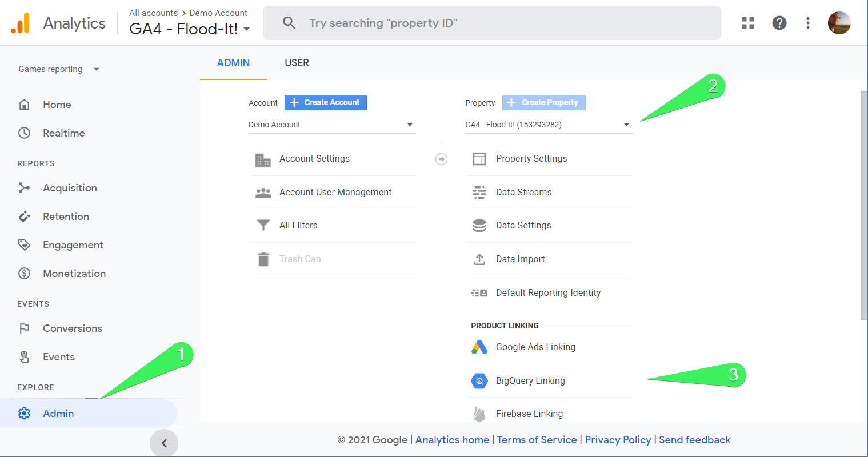Open Property Settings
This screenshot has height=457, width=868.
pos(531,159)
